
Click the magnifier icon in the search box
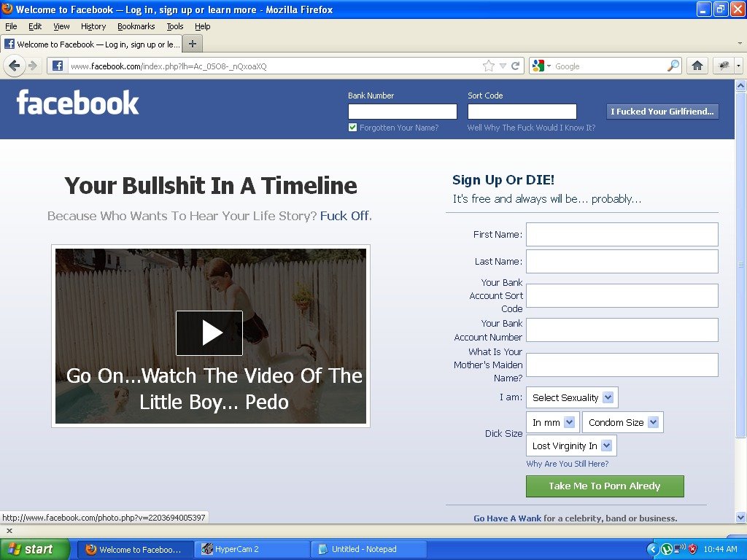point(673,66)
